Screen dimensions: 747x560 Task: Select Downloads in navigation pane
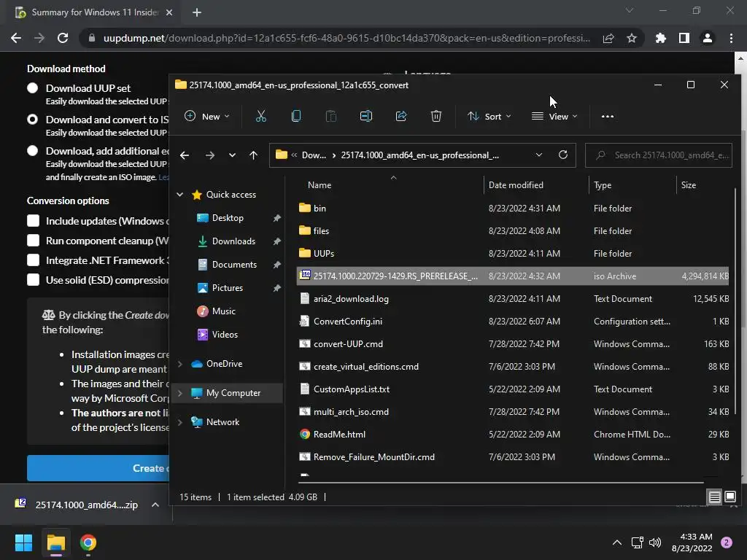[233, 241]
